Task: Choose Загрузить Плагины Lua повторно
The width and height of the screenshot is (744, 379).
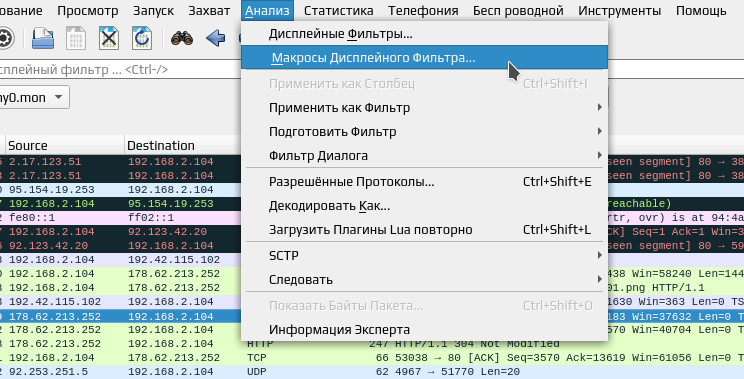Action: click(424, 230)
